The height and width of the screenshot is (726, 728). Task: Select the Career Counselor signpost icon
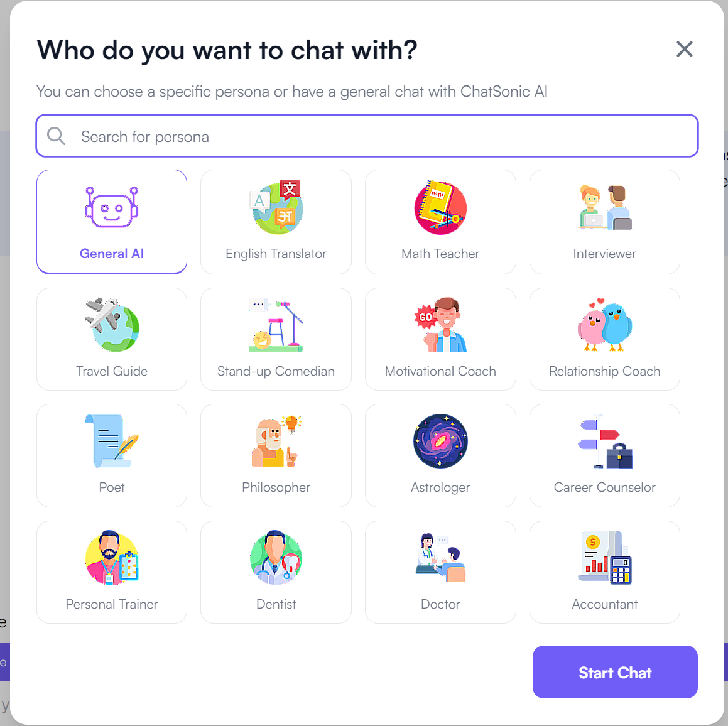click(x=605, y=441)
